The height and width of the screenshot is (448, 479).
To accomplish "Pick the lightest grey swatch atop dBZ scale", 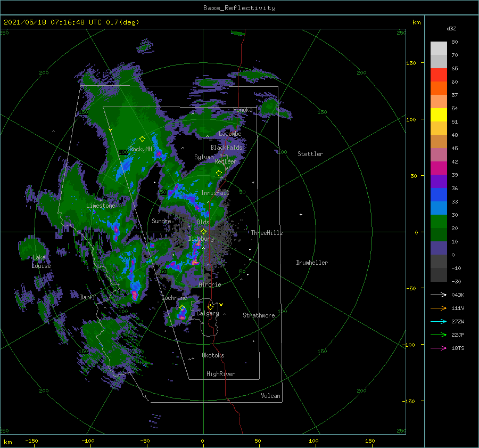I will pyautogui.click(x=439, y=48).
